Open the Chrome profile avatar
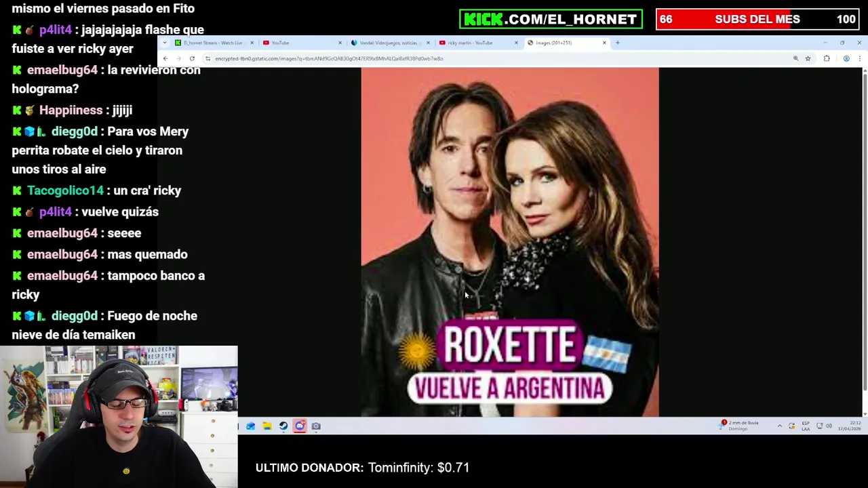The width and height of the screenshot is (868, 488). point(846,58)
